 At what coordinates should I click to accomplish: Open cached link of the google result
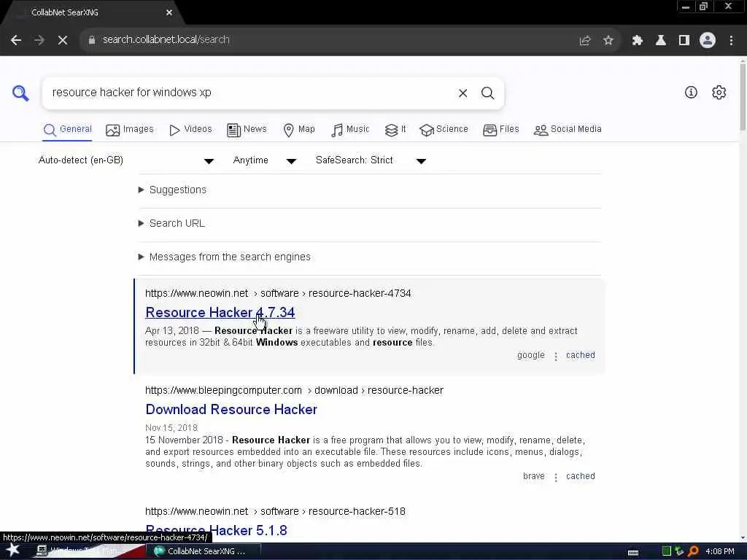click(x=580, y=355)
